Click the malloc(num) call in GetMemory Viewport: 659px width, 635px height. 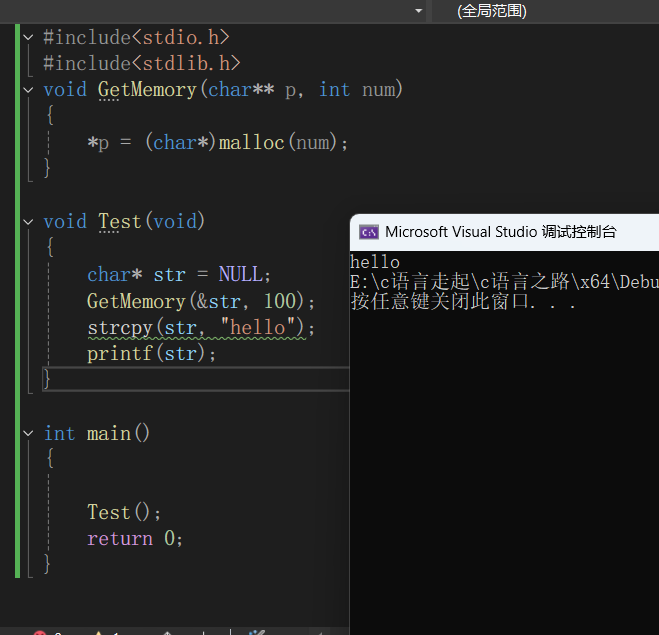coord(278,142)
